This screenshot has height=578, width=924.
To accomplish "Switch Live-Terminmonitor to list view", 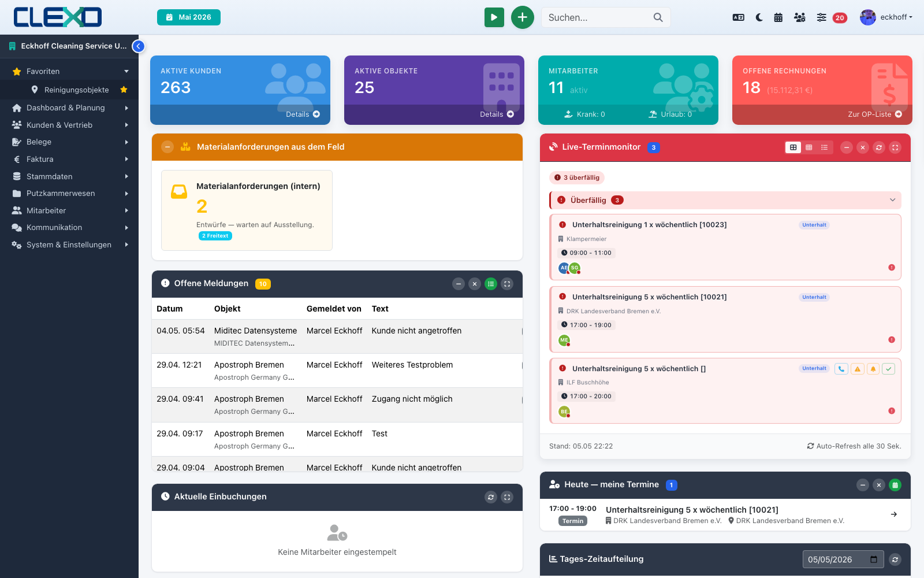I will (x=825, y=147).
